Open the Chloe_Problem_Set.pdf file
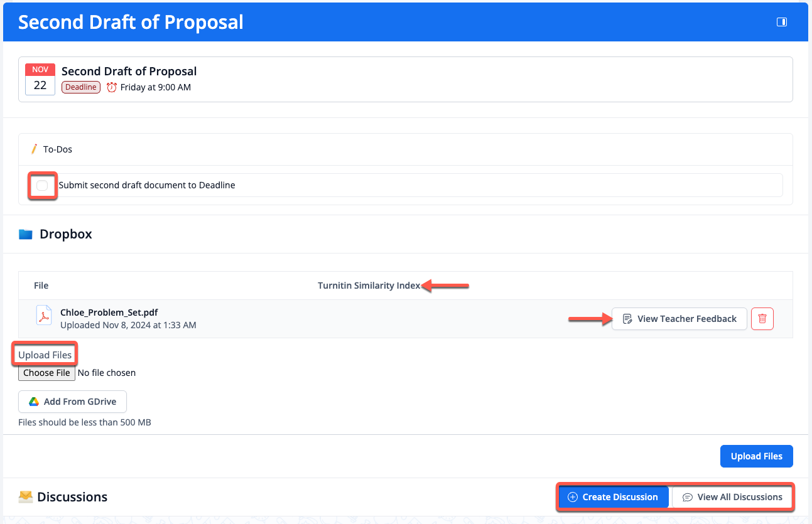Image resolution: width=812 pixels, height=524 pixels. coord(109,313)
